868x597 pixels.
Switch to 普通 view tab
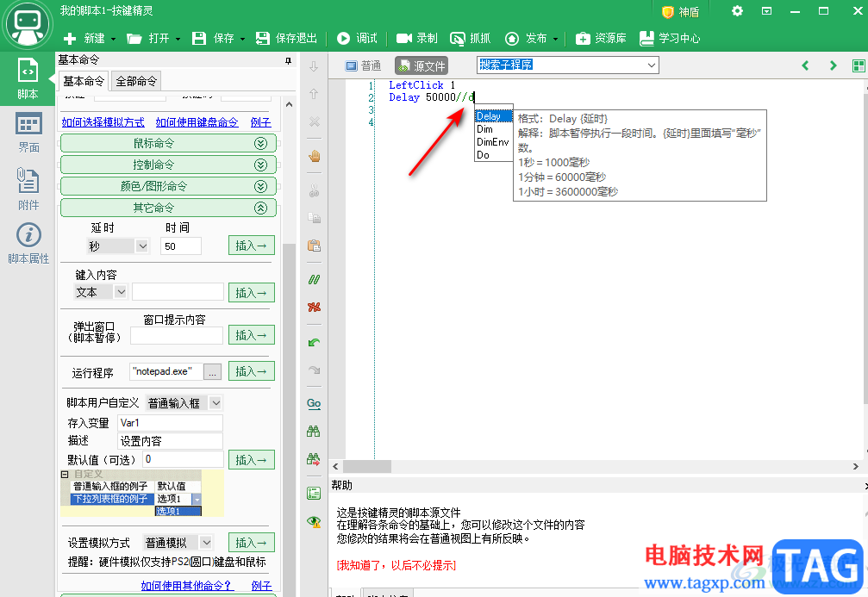[363, 65]
